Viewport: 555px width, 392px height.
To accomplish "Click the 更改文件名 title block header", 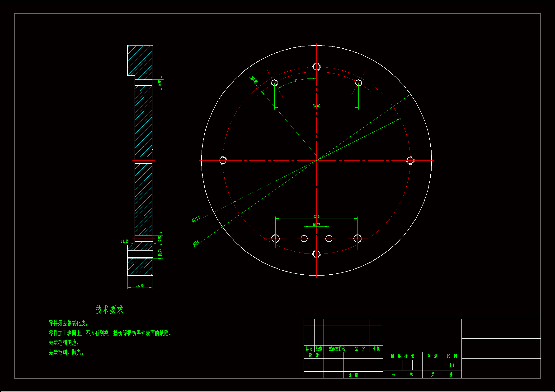I will point(337,349).
